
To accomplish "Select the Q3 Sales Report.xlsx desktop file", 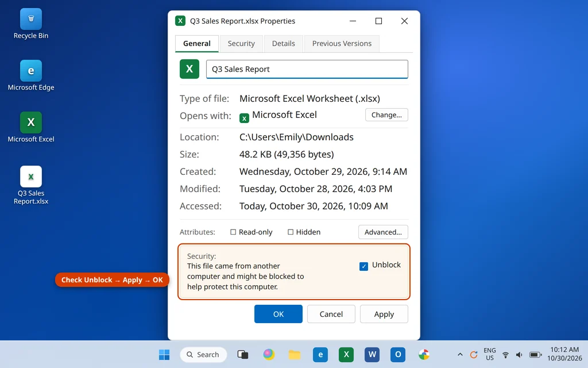I will coord(31,186).
